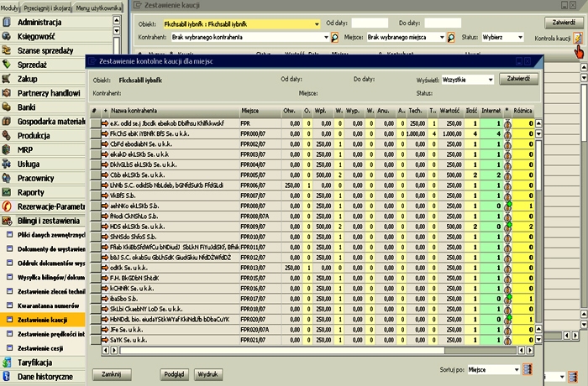588x386 pixels.
Task: Select Zestawienie kaucji menu item
Action: (42, 320)
